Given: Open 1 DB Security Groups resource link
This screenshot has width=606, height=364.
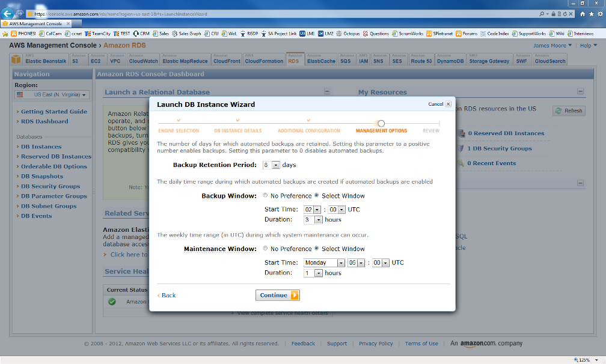Looking at the screenshot, I should point(500,148).
